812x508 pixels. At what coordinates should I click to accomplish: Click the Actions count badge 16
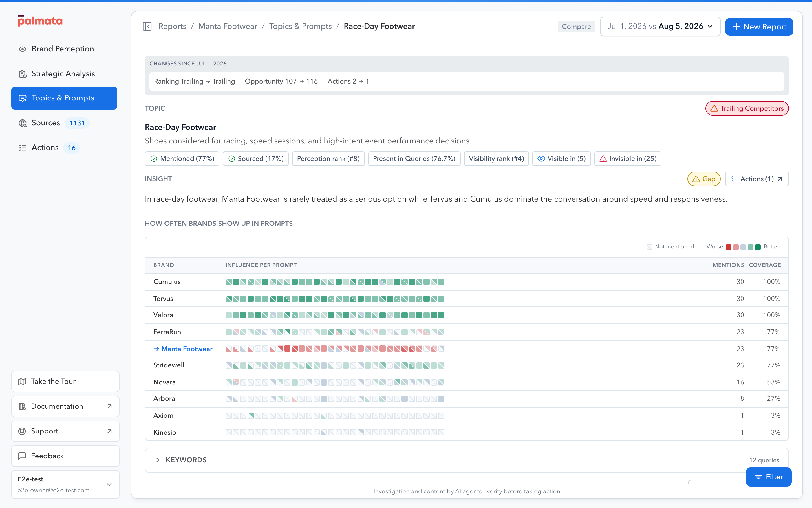[x=71, y=148]
